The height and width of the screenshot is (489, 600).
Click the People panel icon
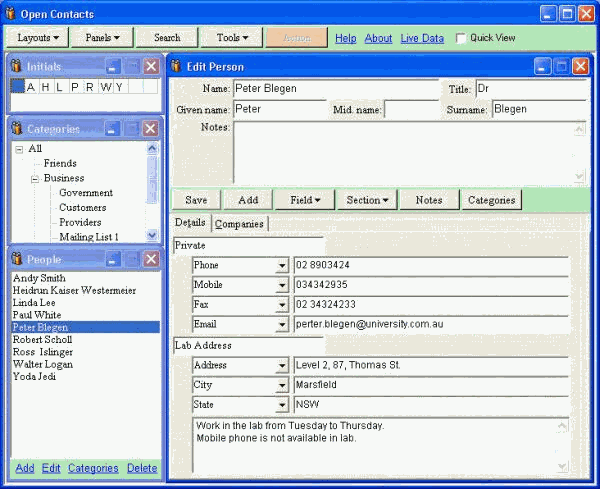click(16, 259)
